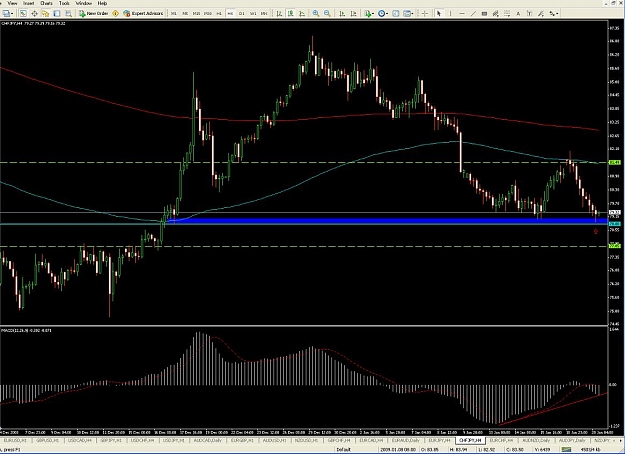The image size is (625, 454).
Task: Open the Strategy Tester icon
Action: pos(68,14)
